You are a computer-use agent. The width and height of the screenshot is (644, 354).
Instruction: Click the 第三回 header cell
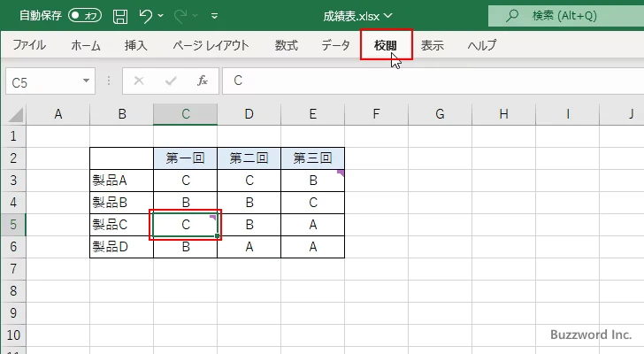312,158
